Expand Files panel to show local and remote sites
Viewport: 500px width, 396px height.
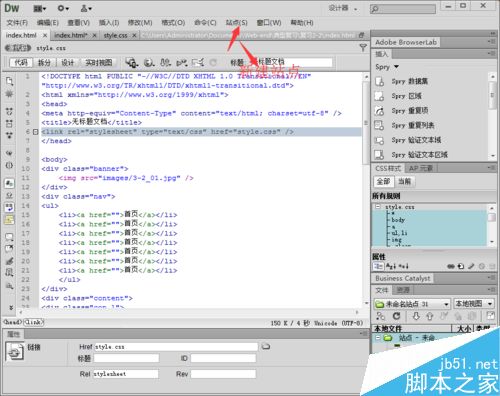[x=491, y=316]
